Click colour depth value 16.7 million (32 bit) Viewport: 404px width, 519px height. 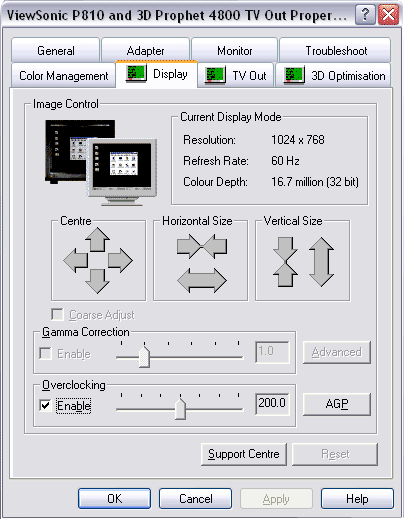315,182
